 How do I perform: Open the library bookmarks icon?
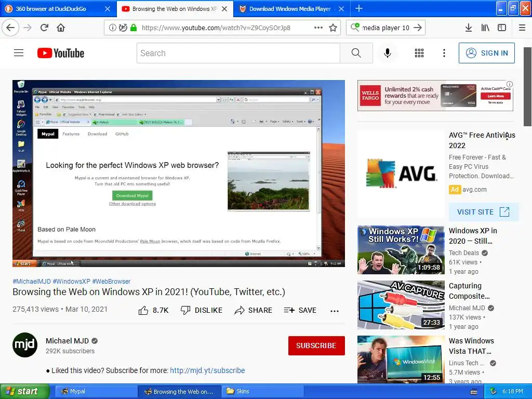point(485,28)
